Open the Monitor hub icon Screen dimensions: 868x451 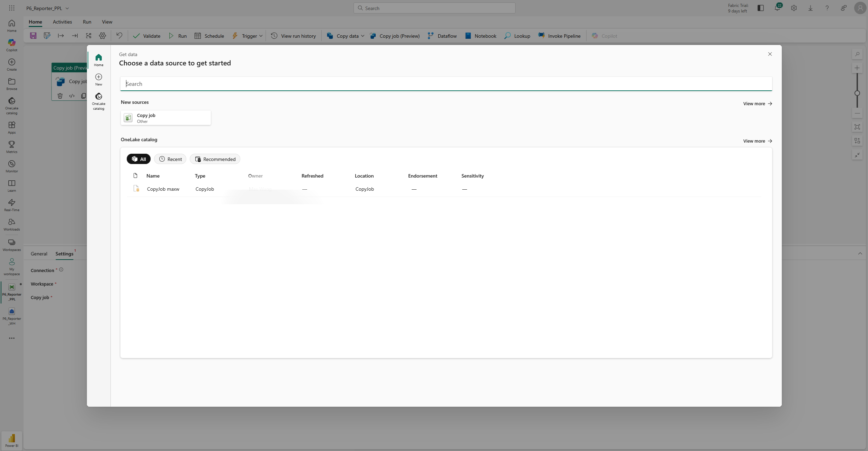click(11, 165)
